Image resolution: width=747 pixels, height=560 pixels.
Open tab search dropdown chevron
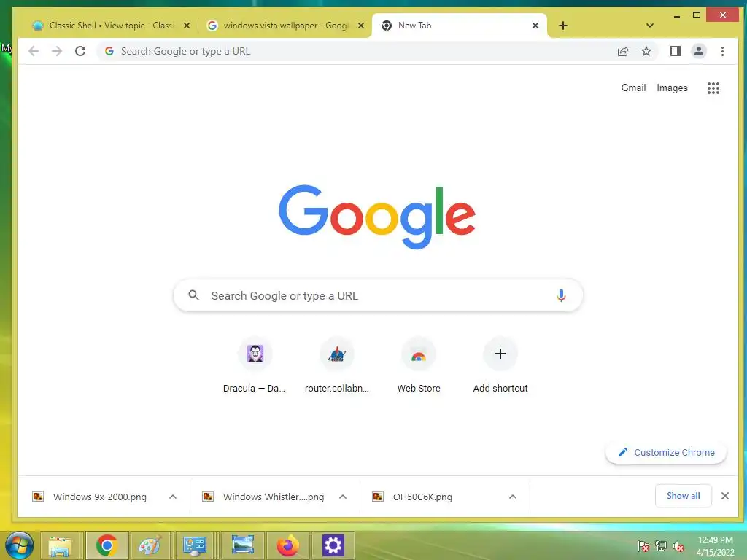click(649, 26)
